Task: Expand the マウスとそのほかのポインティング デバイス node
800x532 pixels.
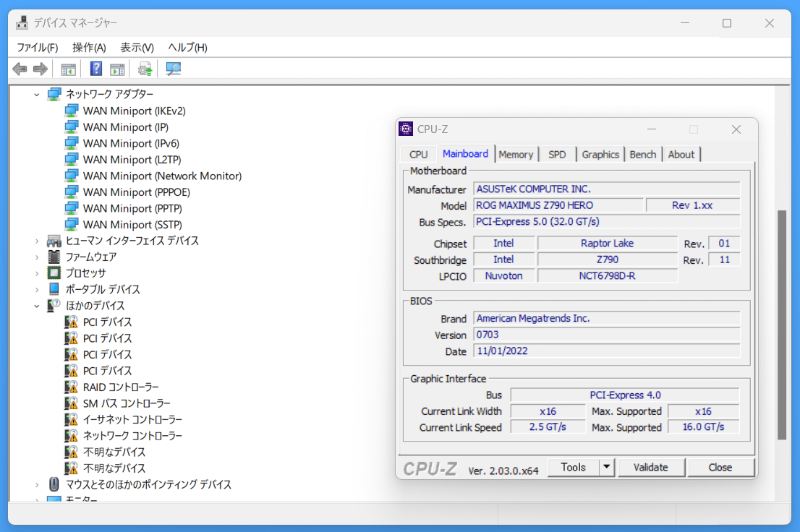Action: pyautogui.click(x=37, y=484)
